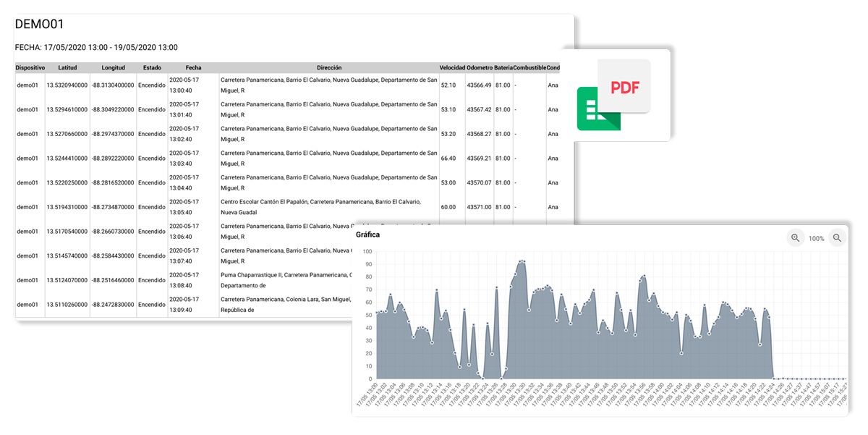The width and height of the screenshot is (868, 435).
Task: Select longitude cell -88.2974370000
Action: [113, 134]
